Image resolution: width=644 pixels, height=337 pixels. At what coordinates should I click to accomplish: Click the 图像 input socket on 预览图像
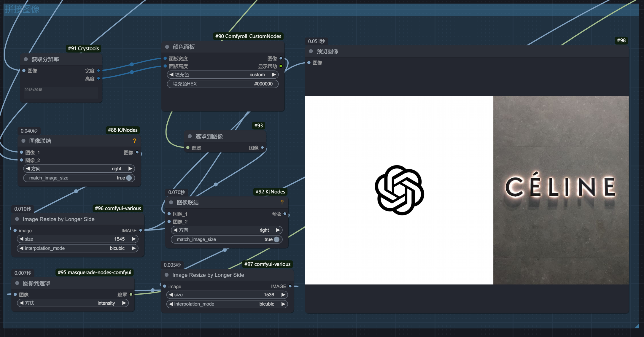point(309,63)
